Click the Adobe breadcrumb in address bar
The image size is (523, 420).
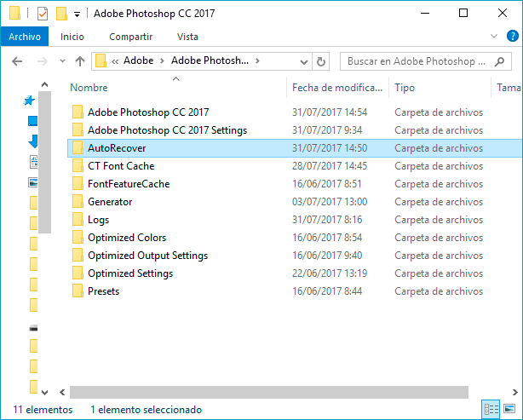[139, 61]
